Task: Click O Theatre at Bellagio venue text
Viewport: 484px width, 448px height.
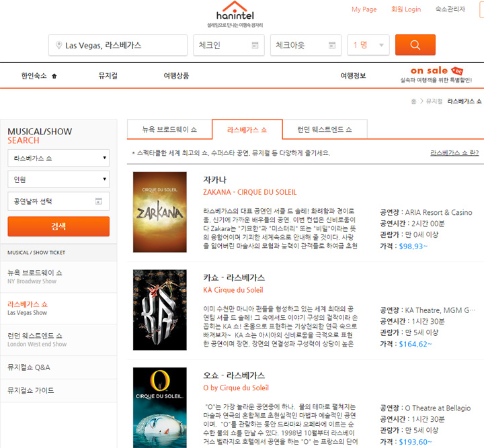Action: [x=438, y=408]
